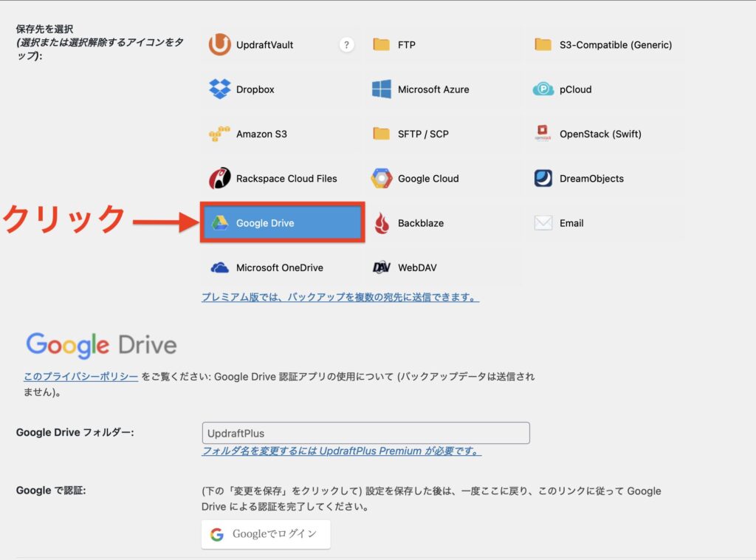Screen dimensions: 756x560
Task: Select the Microsoft Azure icon
Action: coord(381,89)
